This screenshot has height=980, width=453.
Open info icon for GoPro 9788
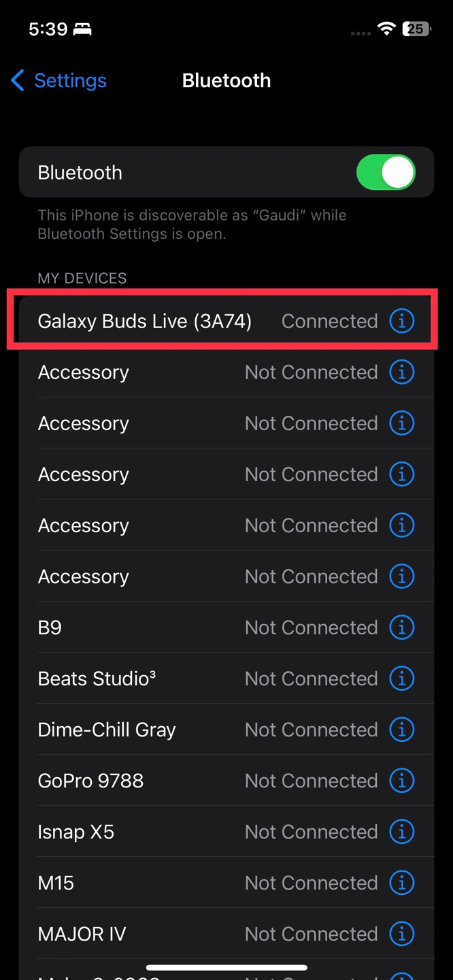(x=401, y=780)
